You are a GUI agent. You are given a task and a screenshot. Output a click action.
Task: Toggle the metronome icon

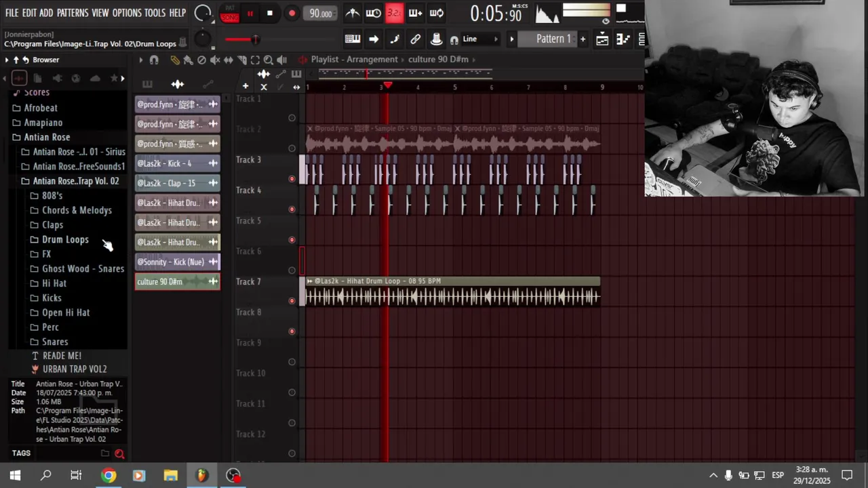[x=352, y=13]
